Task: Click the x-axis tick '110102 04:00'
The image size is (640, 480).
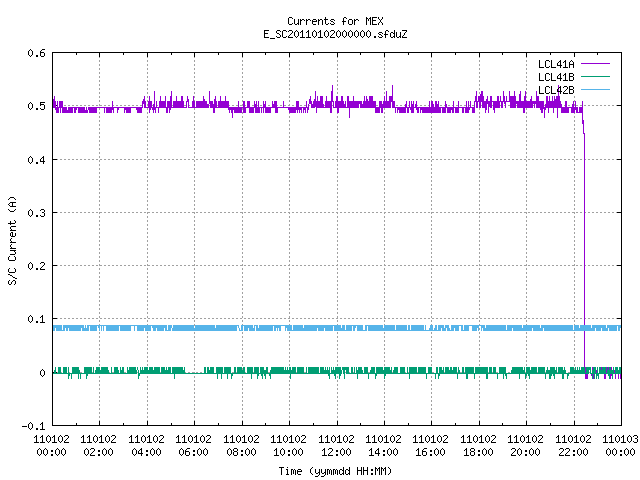Action: click(146, 446)
